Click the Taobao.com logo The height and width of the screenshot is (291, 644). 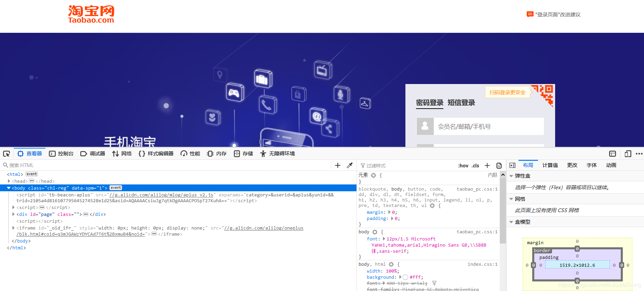click(91, 14)
